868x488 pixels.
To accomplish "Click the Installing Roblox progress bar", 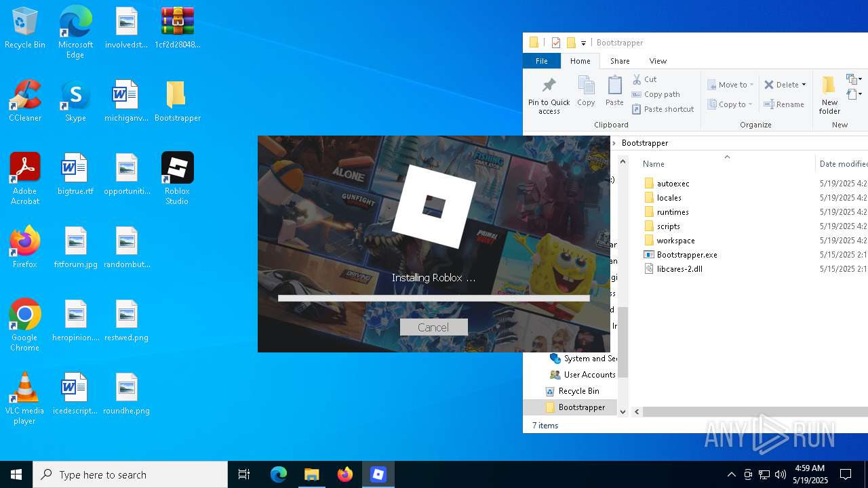I will point(433,298).
